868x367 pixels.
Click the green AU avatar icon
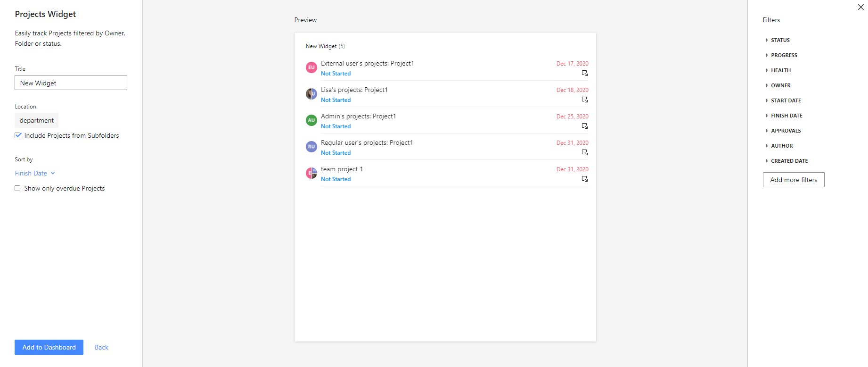pos(311,120)
